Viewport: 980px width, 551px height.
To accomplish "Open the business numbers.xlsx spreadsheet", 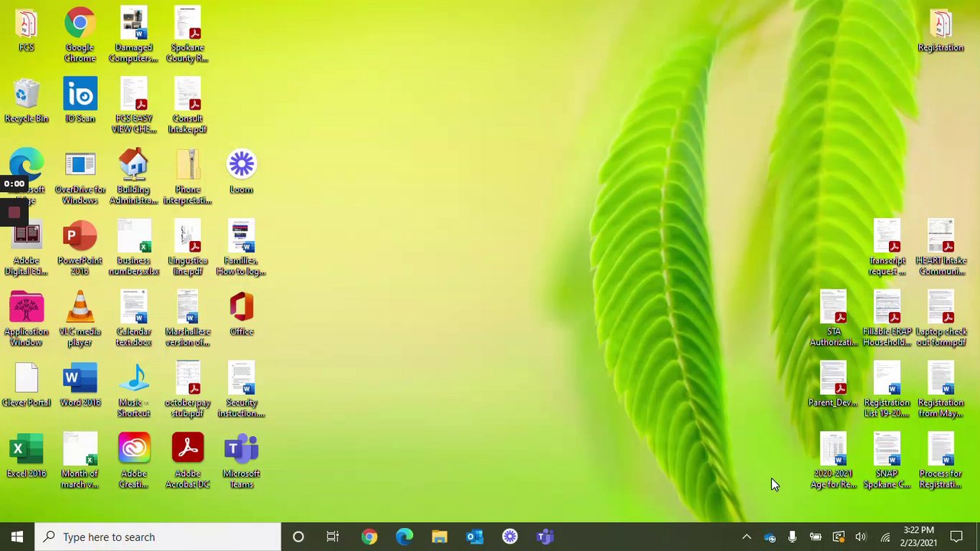I will [x=134, y=249].
